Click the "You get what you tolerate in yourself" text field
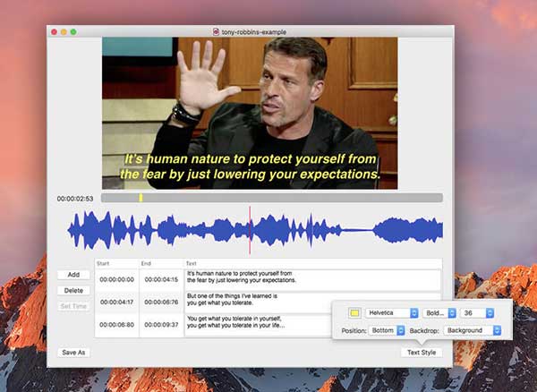Image resolution: width=537 pixels, height=392 pixels. point(259,325)
